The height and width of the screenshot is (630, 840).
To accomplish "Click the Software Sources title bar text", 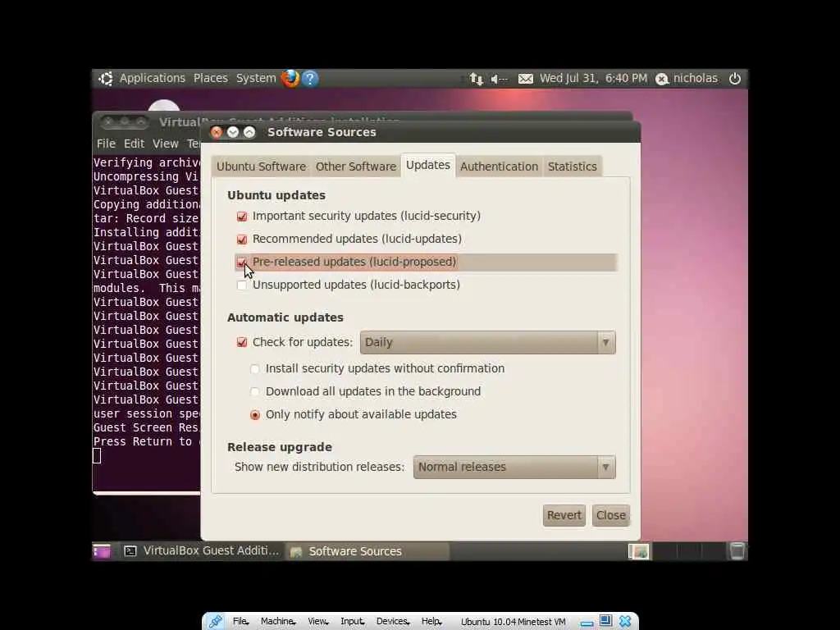I will [322, 132].
